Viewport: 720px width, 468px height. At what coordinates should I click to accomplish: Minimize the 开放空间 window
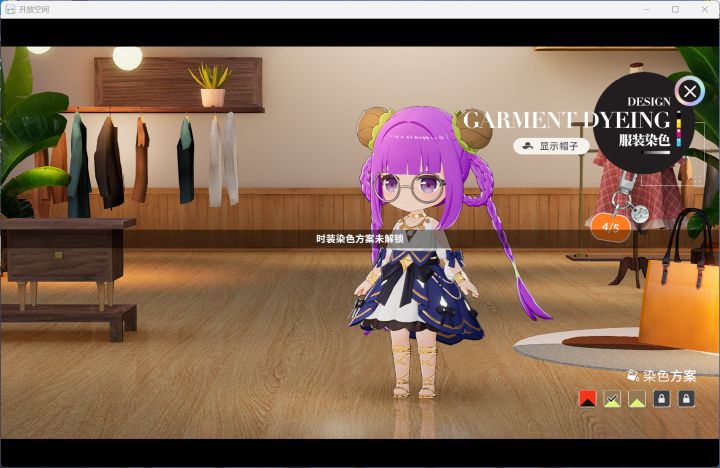pyautogui.click(x=647, y=9)
